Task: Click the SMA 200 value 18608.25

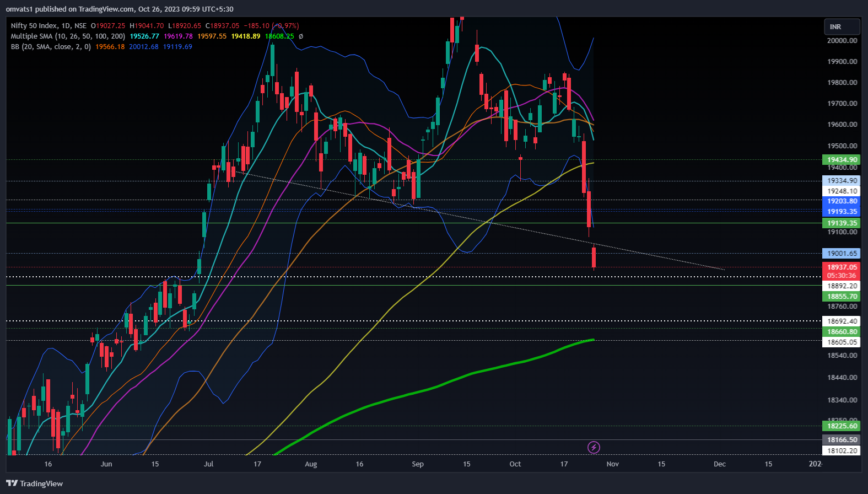Action: (x=279, y=36)
